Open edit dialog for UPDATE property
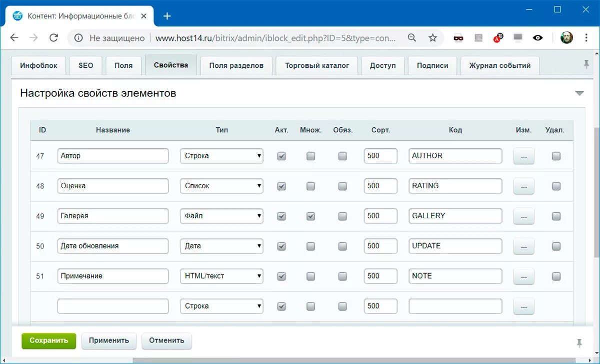Viewport: 600px width, 364px height. tap(523, 246)
